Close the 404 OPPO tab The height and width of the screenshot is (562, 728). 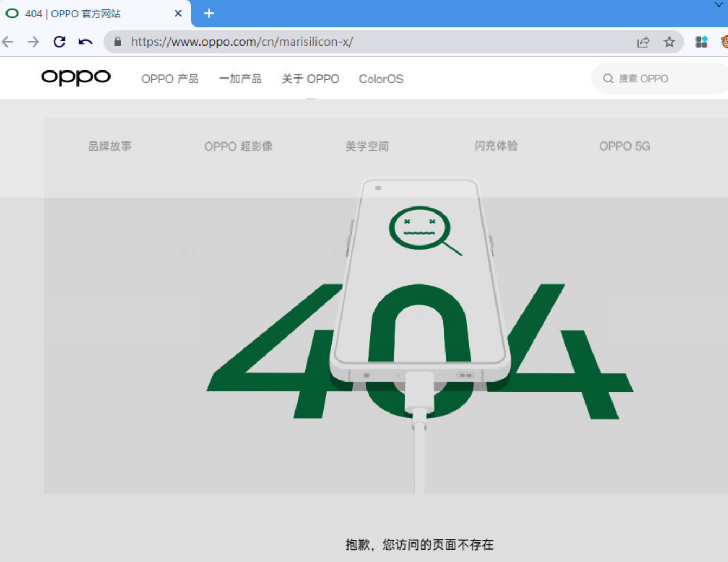[x=178, y=14]
